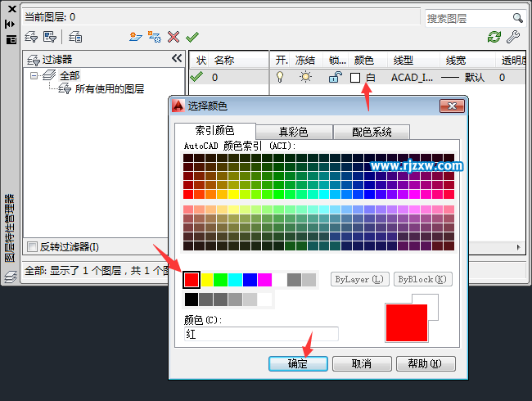Click the 默认 lineweight of layer 0

[475, 78]
